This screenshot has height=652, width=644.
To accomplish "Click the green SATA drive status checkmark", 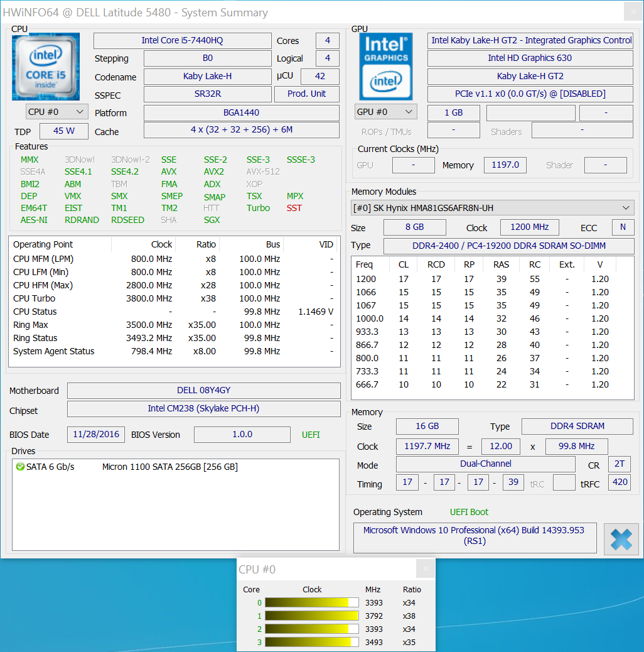I will pos(20,467).
